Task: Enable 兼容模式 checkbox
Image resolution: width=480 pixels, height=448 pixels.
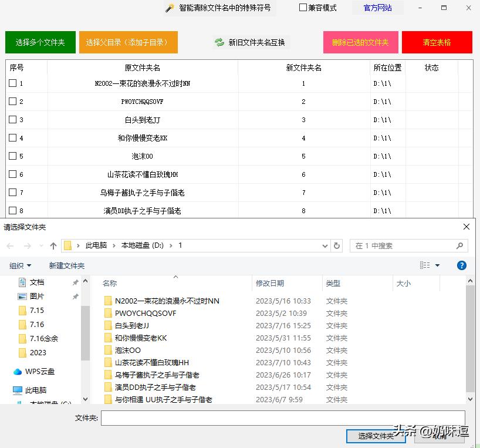Action: (x=302, y=8)
